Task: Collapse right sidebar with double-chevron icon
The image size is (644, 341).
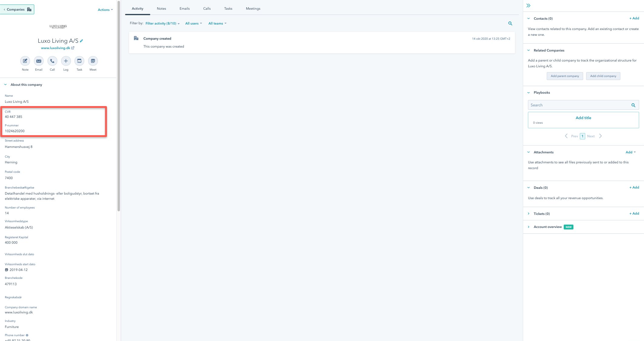Action: click(x=528, y=5)
